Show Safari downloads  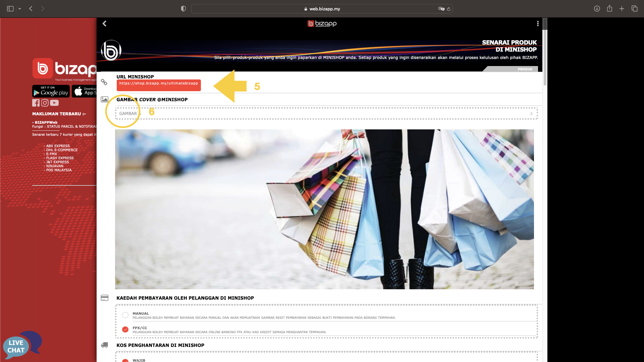click(597, 9)
